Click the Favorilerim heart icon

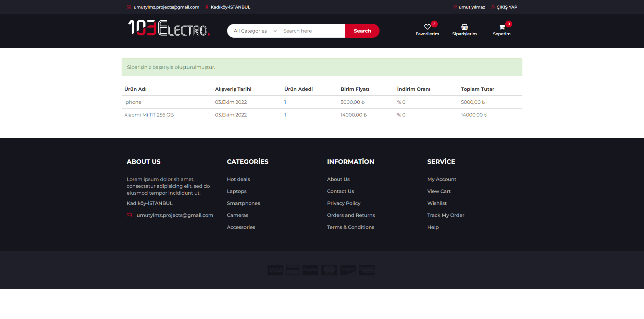427,27
